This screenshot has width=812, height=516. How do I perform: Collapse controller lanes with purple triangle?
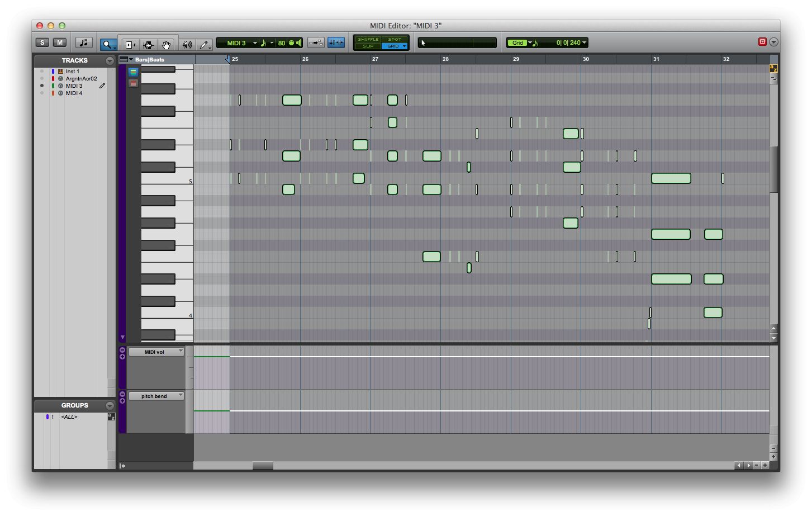click(x=122, y=337)
